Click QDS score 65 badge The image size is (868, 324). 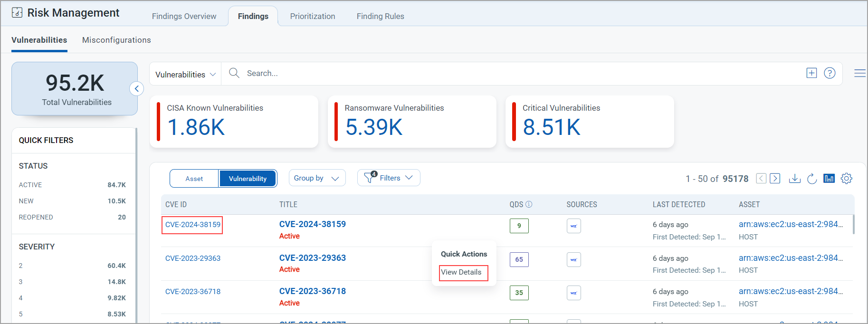coord(519,259)
